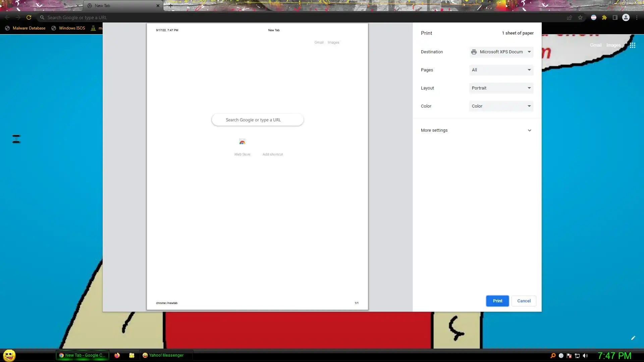The height and width of the screenshot is (362, 644).
Task: Click the Extensions puzzle piece icon
Action: pos(604,17)
